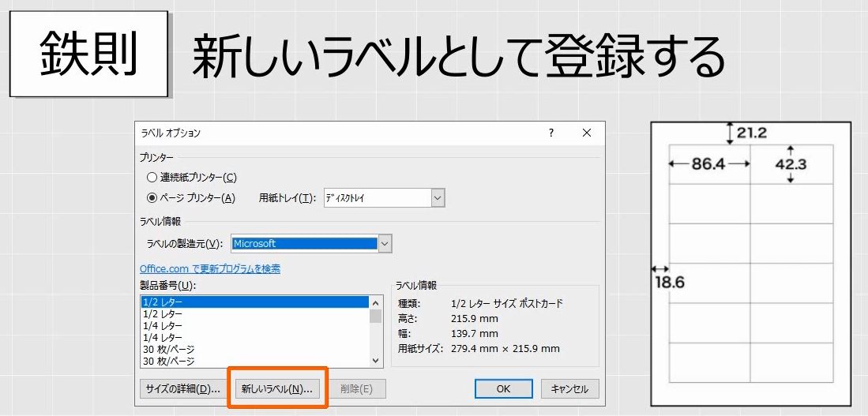Open the Office.com で更新プログラムを検索 link
Screen dimensions: 868x416
[x=210, y=269]
